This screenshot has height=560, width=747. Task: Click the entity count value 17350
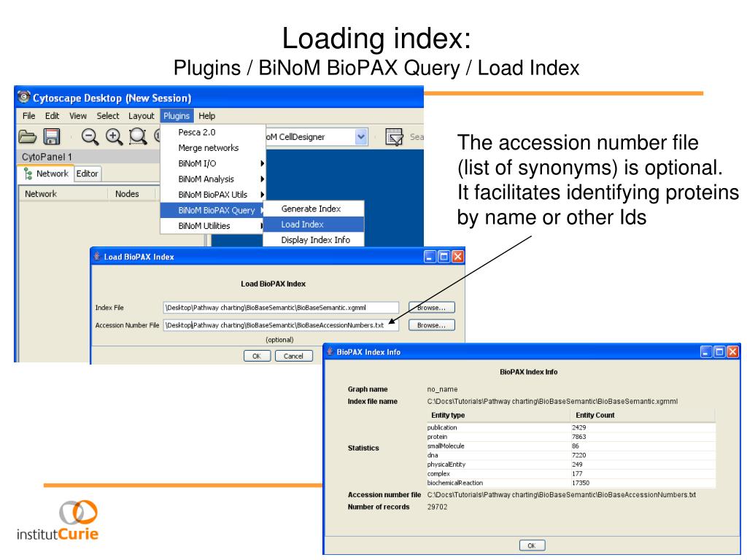click(581, 483)
